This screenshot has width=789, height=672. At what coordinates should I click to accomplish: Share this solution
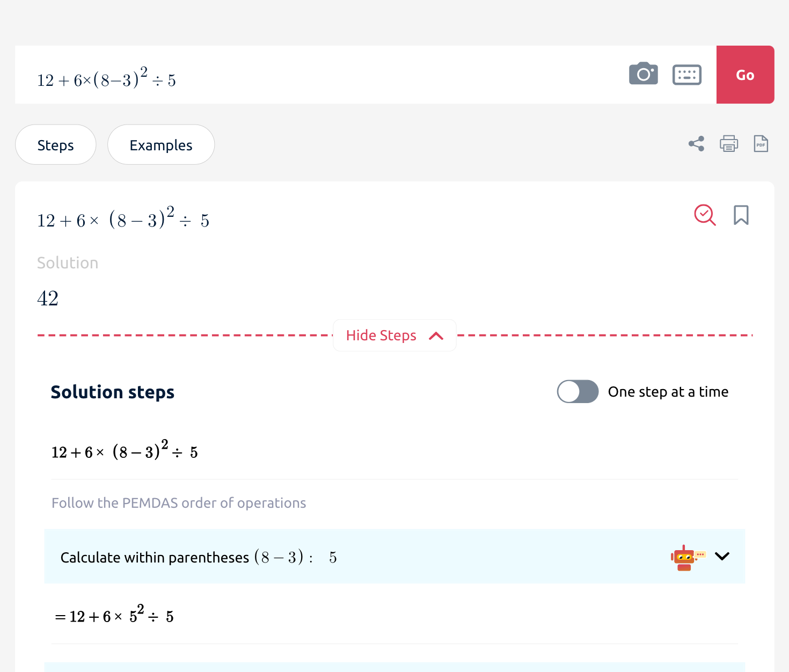pyautogui.click(x=696, y=143)
